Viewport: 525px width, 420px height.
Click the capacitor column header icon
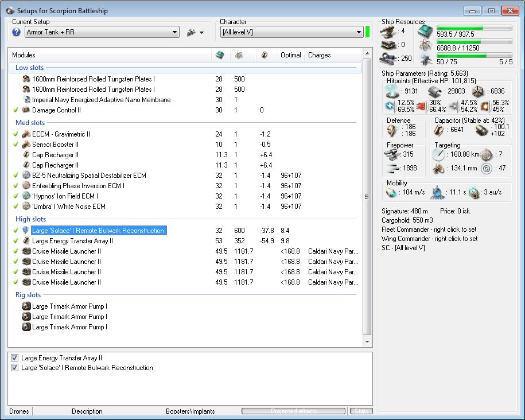265,55
